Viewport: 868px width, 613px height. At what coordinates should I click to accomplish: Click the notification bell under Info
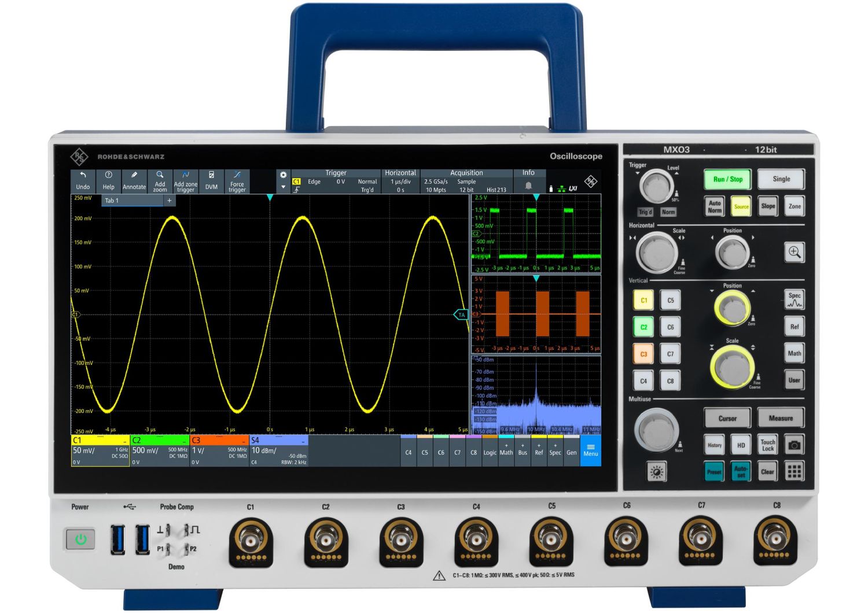528,186
